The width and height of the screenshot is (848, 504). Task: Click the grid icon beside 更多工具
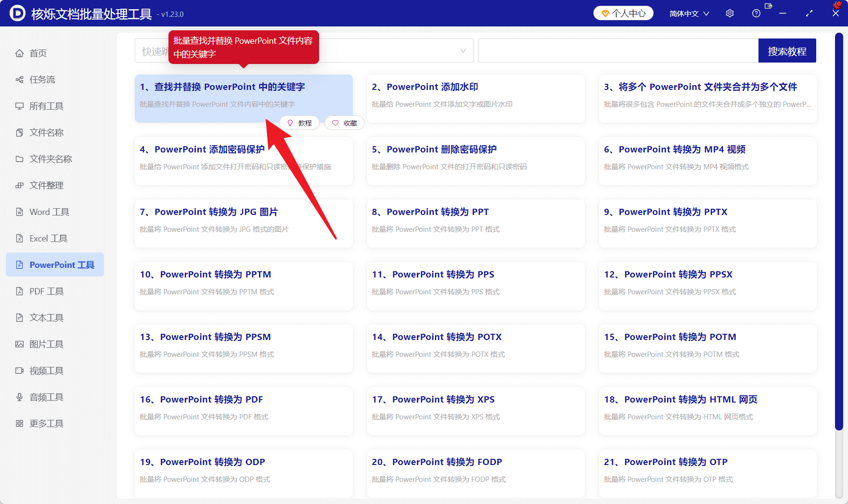coord(19,424)
